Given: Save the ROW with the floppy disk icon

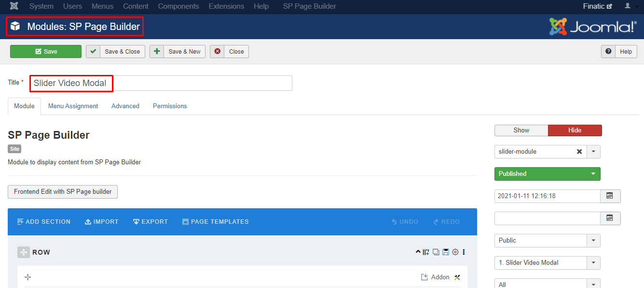Looking at the screenshot, I should (x=446, y=252).
